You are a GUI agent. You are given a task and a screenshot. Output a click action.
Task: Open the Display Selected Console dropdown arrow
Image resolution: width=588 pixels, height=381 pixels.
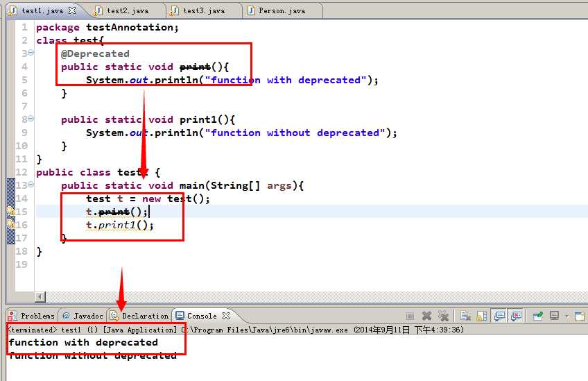coord(567,316)
